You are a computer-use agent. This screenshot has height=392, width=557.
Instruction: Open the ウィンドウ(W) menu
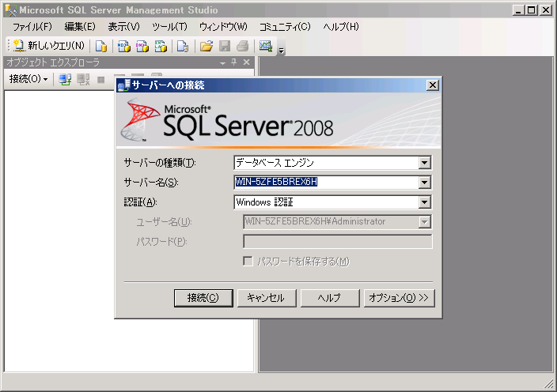(223, 27)
